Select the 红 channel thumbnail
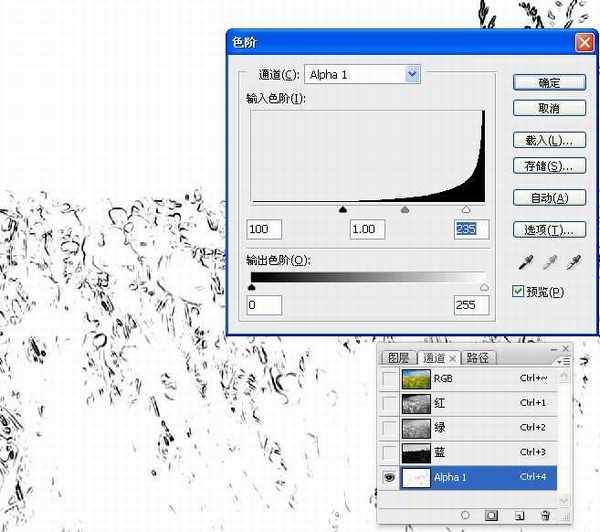600x532 pixels. coord(416,403)
